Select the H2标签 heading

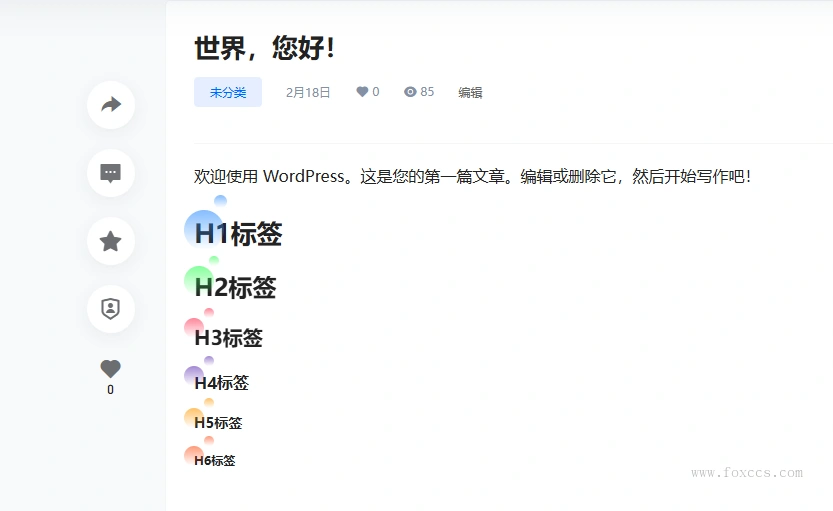(x=235, y=287)
